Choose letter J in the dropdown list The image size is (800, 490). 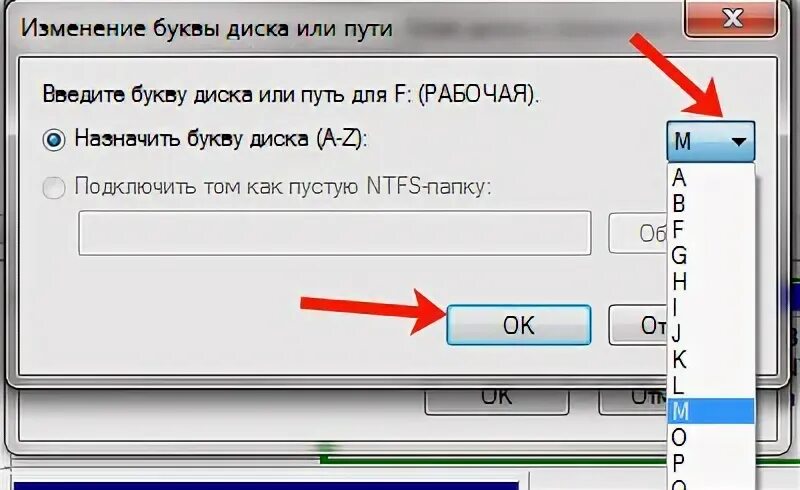point(711,334)
